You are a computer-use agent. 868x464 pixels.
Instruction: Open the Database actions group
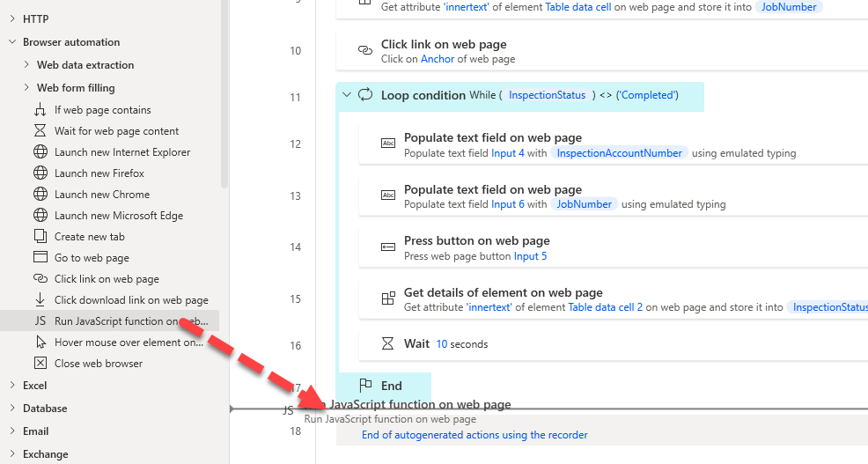click(12, 409)
